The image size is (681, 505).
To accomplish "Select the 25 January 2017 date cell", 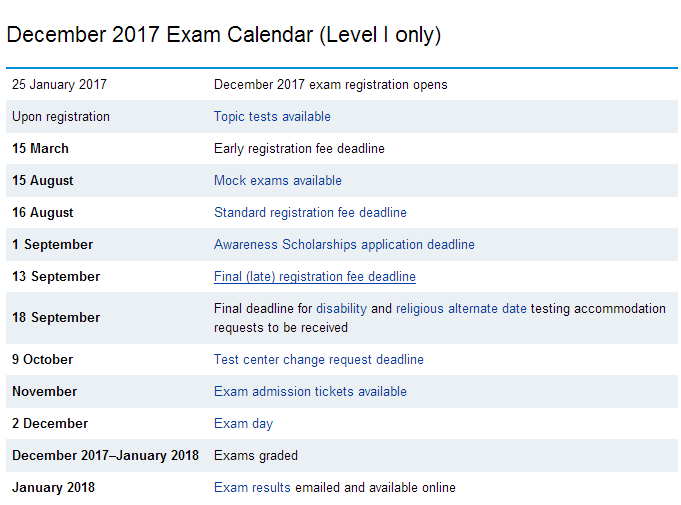I will click(x=59, y=85).
